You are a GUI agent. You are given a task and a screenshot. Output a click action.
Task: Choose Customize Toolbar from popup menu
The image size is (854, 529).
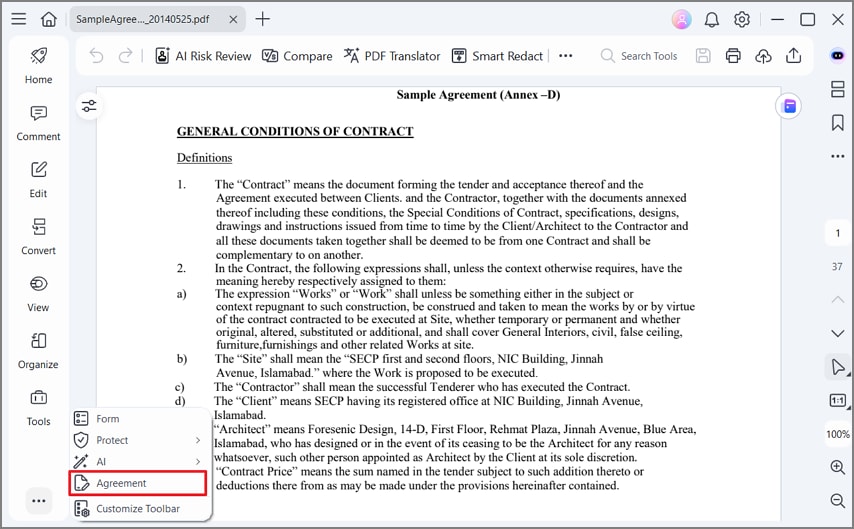tap(140, 508)
